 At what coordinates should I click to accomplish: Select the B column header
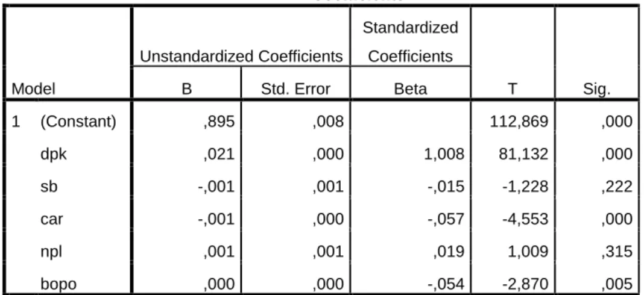pyautogui.click(x=186, y=88)
